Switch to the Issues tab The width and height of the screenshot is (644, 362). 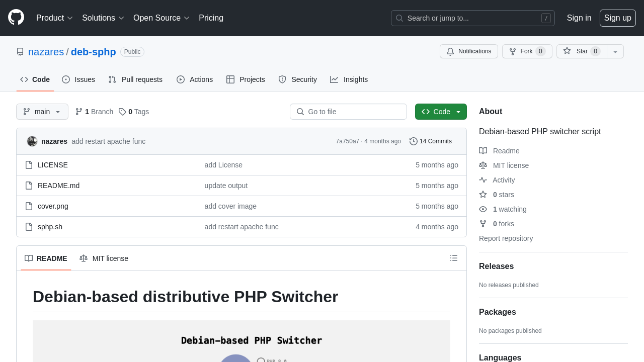(x=78, y=79)
